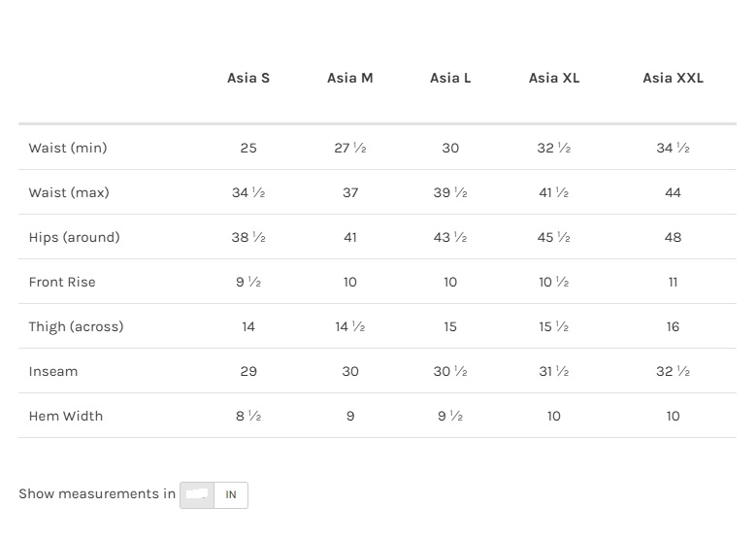Toggle the left measurement unit option
This screenshot has width=756, height=540.
(197, 494)
